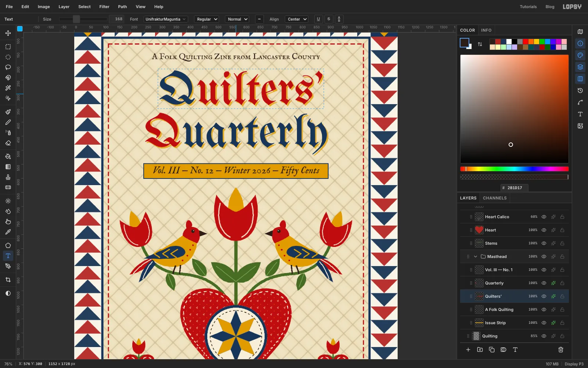Viewport: 588px width, 368px height.
Task: Toggle Masthead folder visibility
Action: (544, 256)
